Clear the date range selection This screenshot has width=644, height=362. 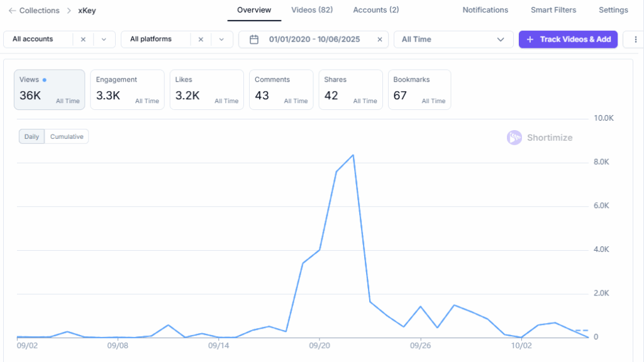click(380, 40)
